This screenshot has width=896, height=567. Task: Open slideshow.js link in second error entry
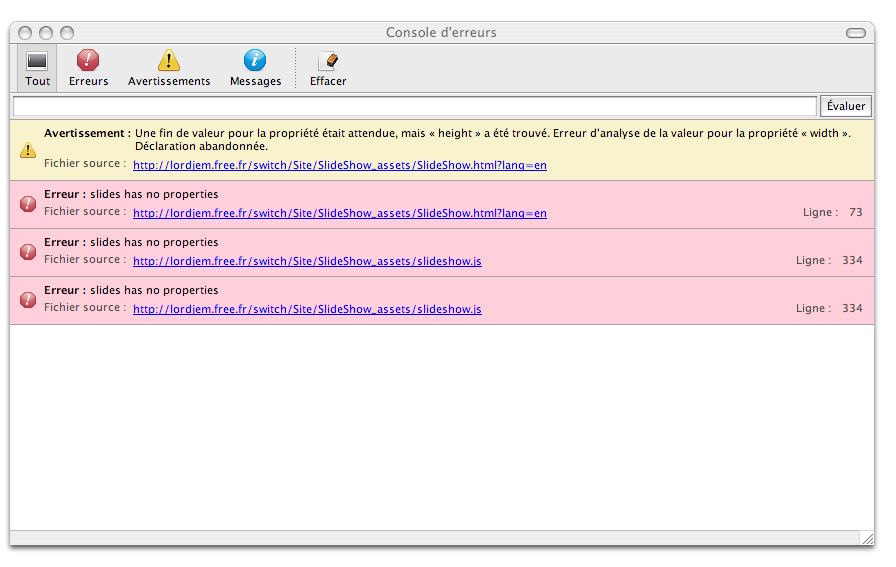tap(307, 261)
